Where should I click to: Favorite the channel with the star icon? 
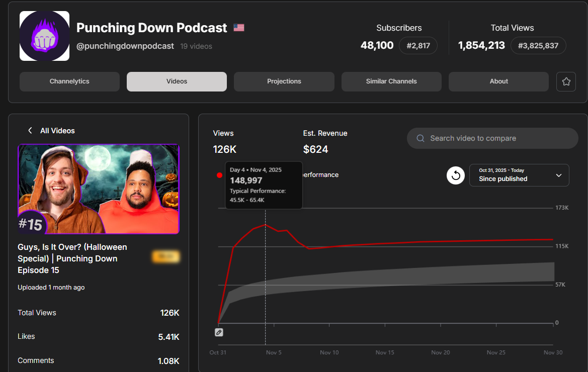pos(566,81)
